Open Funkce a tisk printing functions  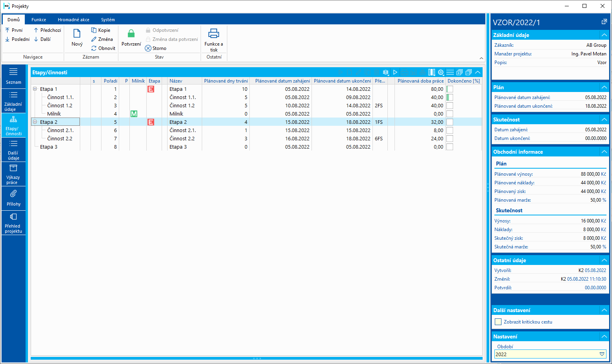[214, 40]
